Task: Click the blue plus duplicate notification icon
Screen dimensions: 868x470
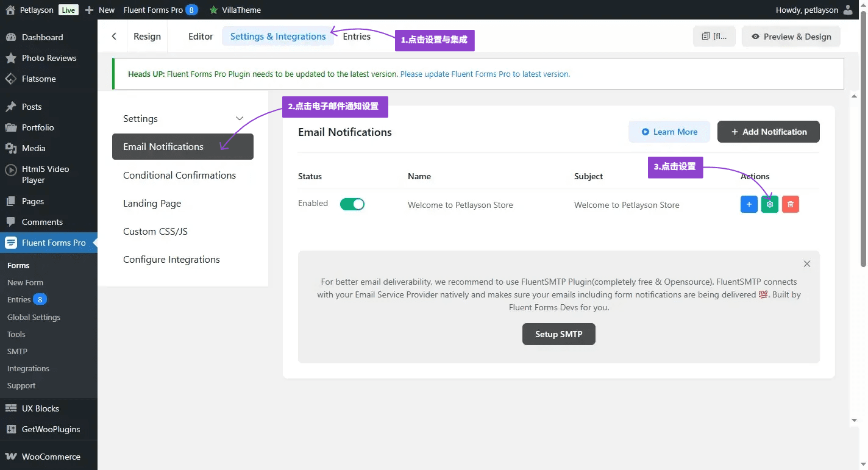Action: [749, 204]
